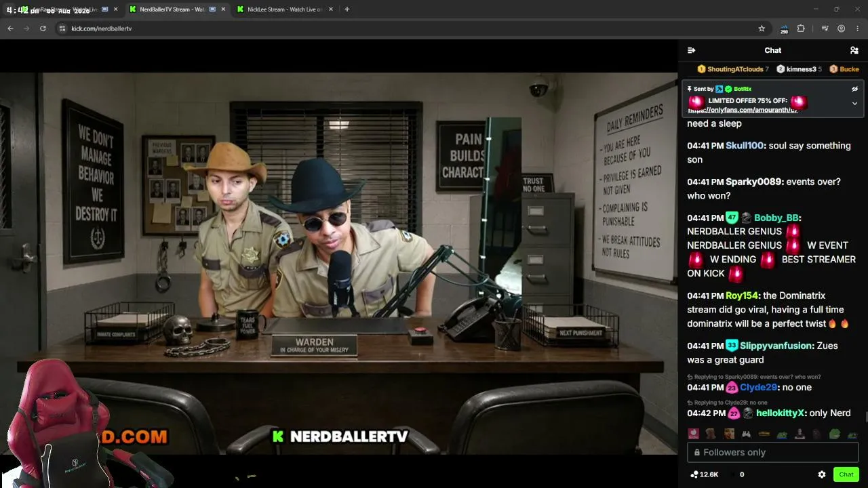The width and height of the screenshot is (868, 488).
Task: Click the stream video player
Action: pos(338,263)
